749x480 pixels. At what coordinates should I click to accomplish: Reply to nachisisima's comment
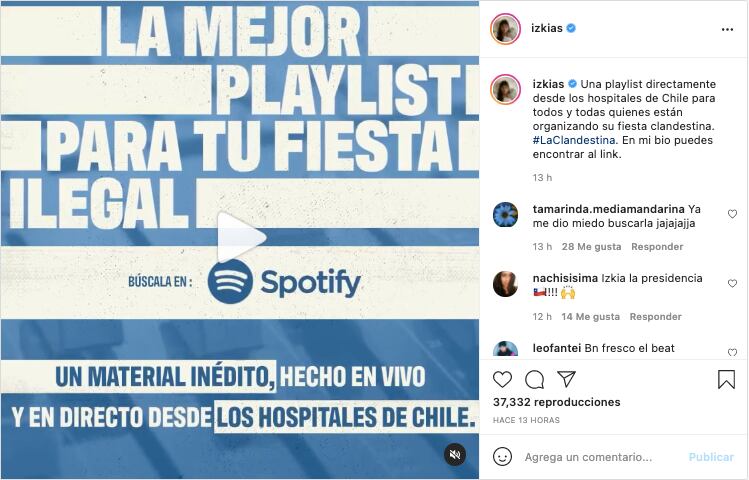[655, 317]
